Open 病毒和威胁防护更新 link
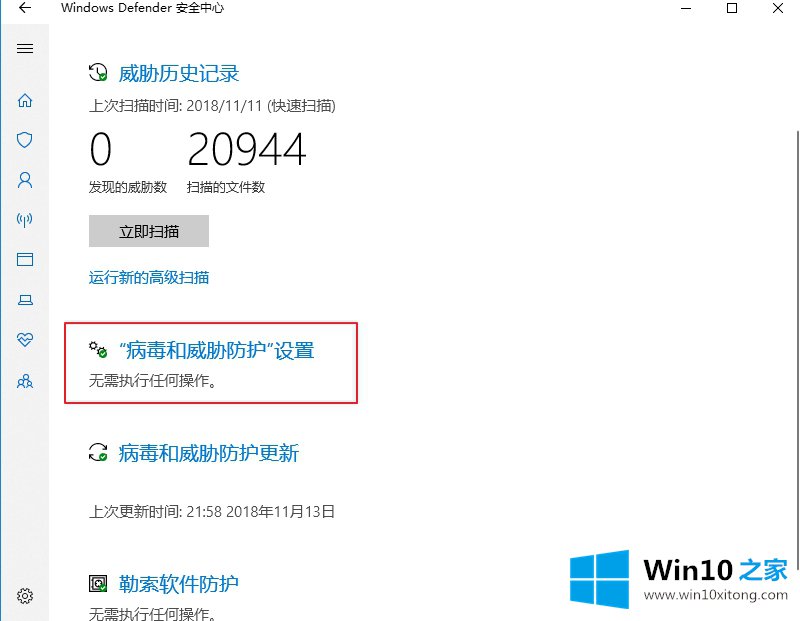This screenshot has height=621, width=800. pyautogui.click(x=209, y=453)
